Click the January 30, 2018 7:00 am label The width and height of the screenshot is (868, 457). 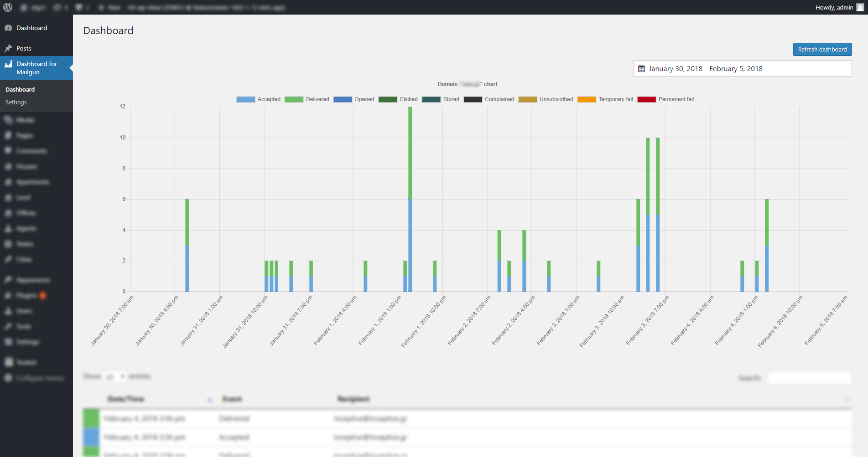[112, 321]
